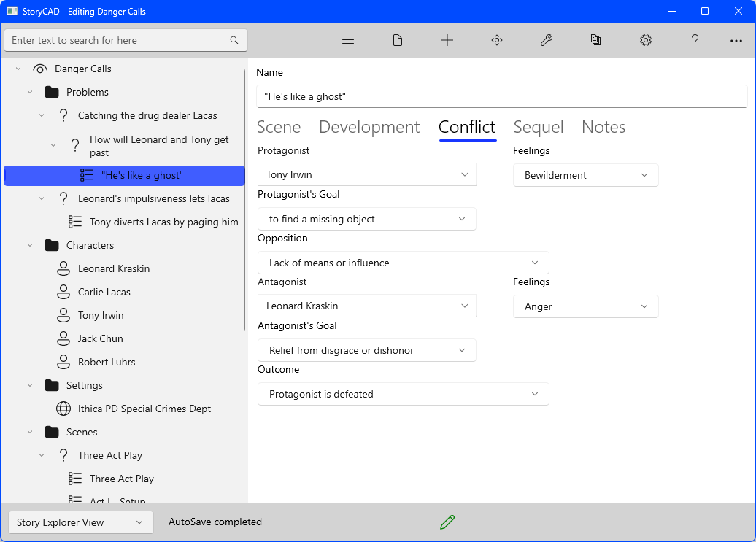Switch to the Sequel tab
The height and width of the screenshot is (542, 756).
coord(539,127)
